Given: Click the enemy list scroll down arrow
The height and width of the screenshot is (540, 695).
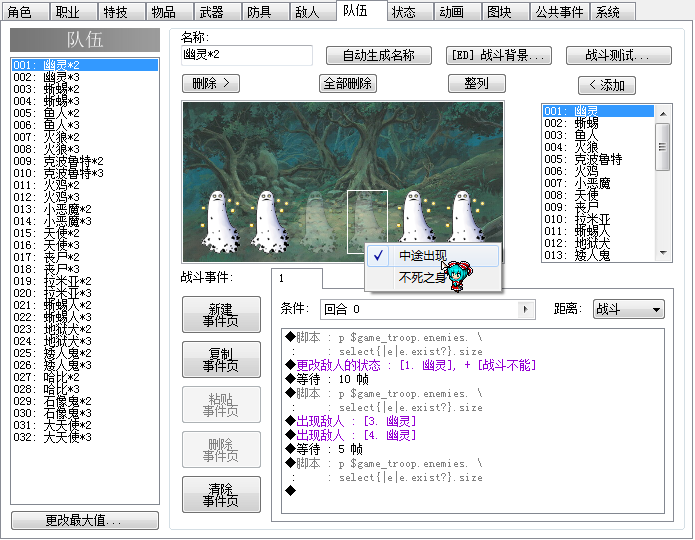Looking at the screenshot, I should click(663, 253).
